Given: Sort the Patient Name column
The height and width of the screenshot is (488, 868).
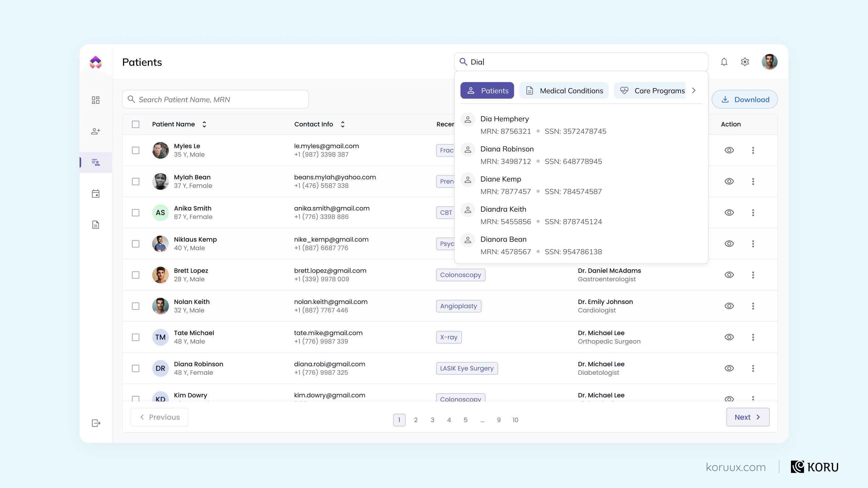Looking at the screenshot, I should 204,124.
